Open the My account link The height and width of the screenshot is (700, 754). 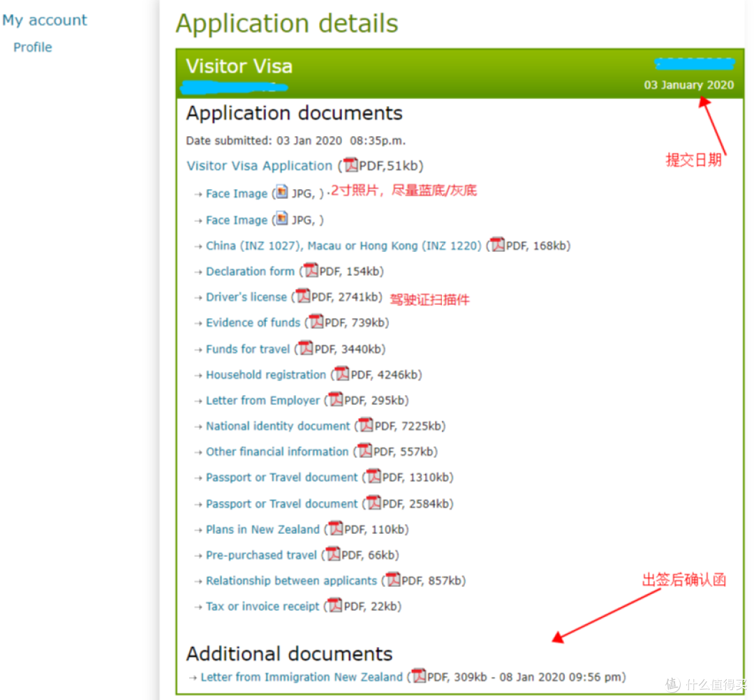(x=44, y=20)
